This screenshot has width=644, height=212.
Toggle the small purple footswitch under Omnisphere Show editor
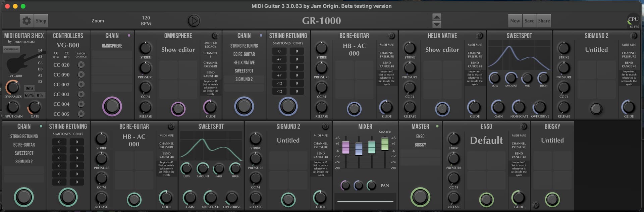178,109
